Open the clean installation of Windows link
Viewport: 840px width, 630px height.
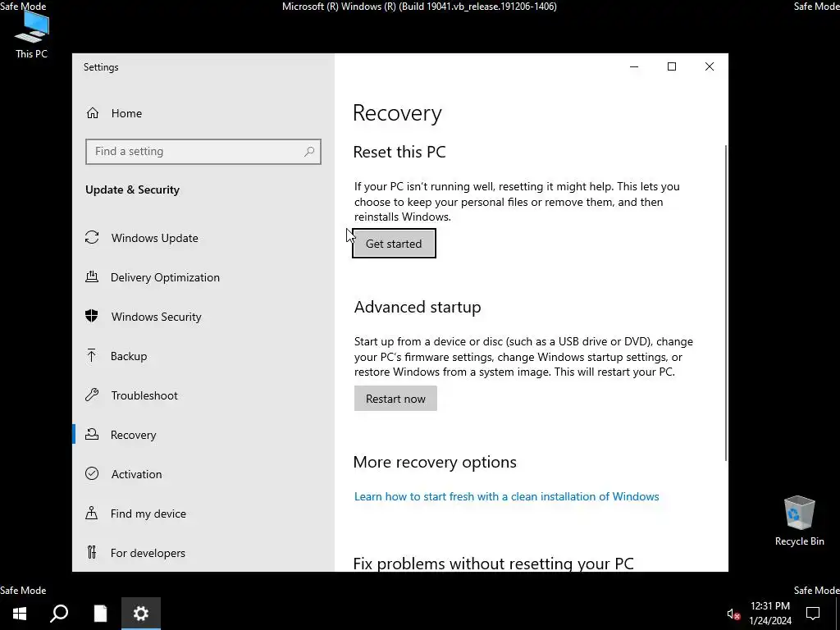506,496
